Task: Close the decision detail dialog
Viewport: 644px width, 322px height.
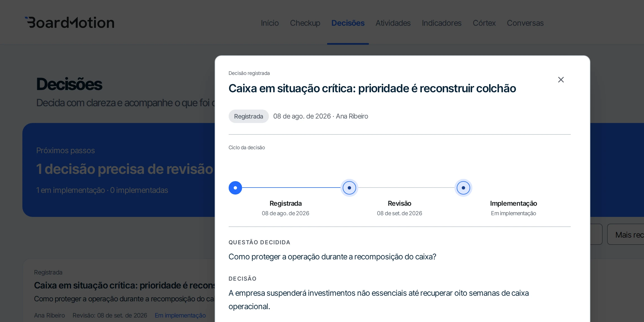Action: [x=561, y=80]
